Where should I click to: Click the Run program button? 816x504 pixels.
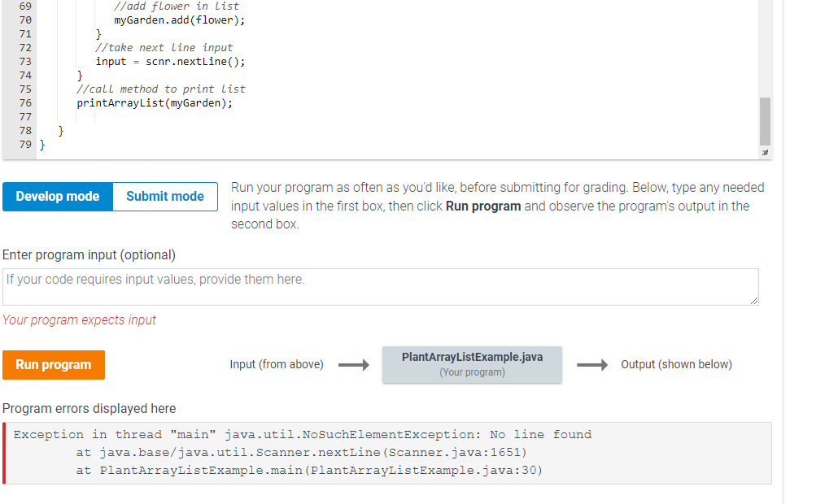click(x=53, y=364)
